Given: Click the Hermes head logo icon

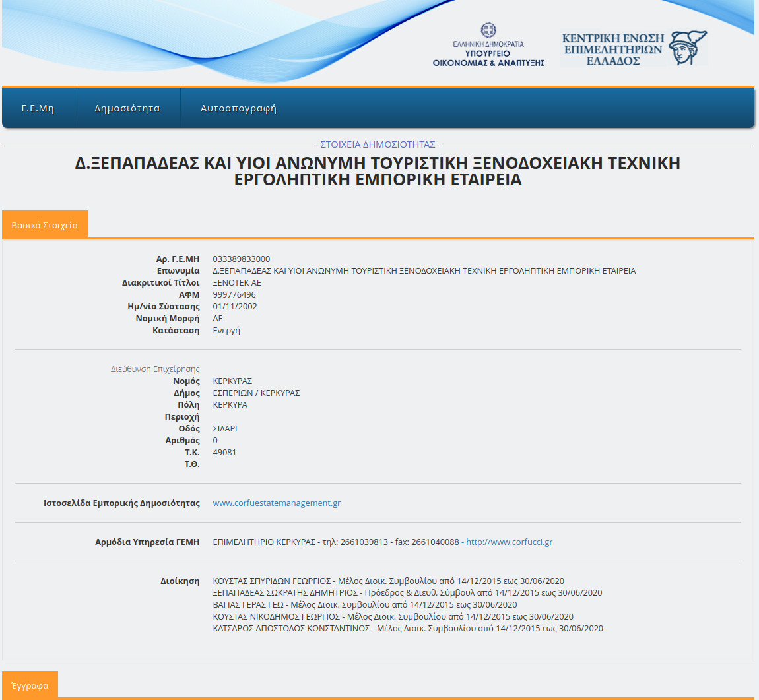Looking at the screenshot, I should click(x=687, y=48).
